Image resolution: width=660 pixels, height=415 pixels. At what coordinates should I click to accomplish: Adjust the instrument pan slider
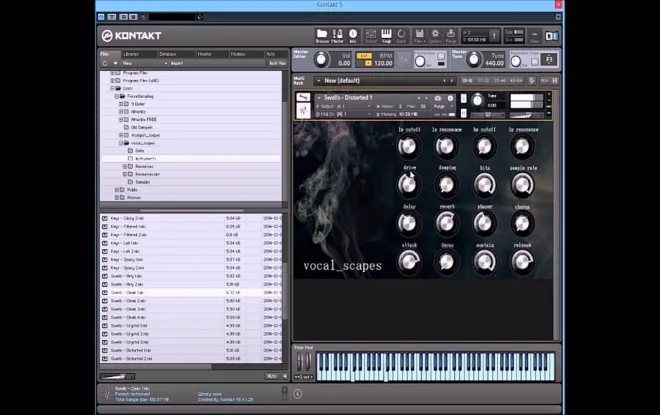click(488, 115)
